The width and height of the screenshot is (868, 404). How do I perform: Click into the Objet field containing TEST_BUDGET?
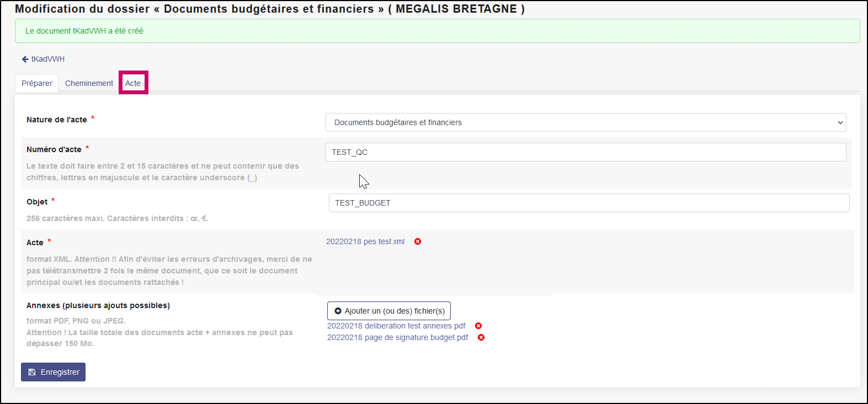pos(588,203)
